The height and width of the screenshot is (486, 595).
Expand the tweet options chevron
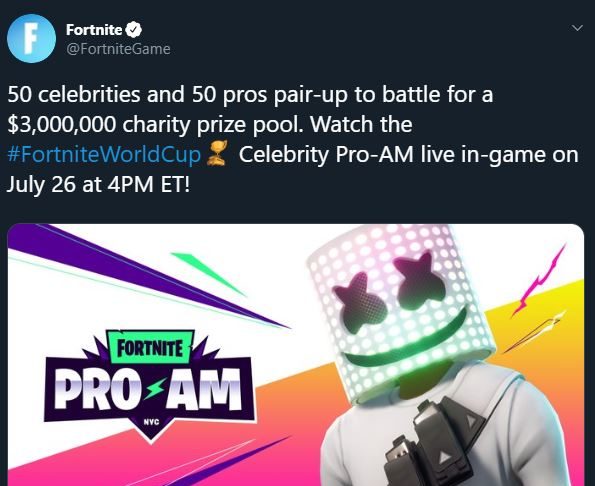click(577, 28)
